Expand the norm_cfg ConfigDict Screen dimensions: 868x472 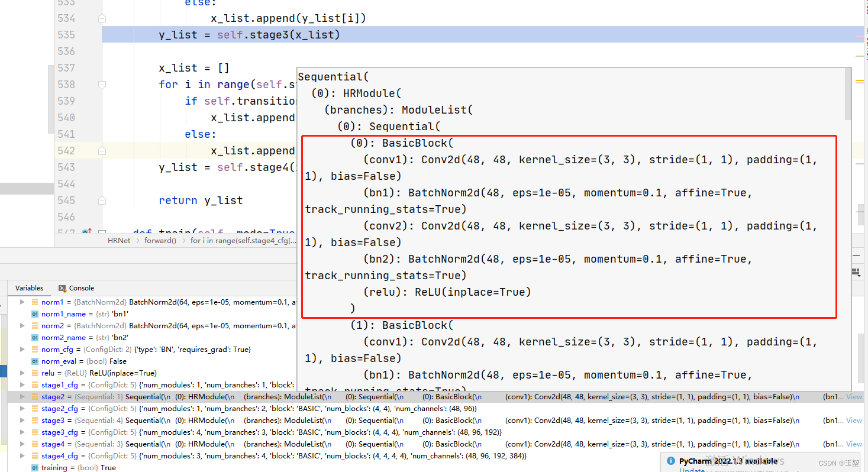tap(22, 350)
